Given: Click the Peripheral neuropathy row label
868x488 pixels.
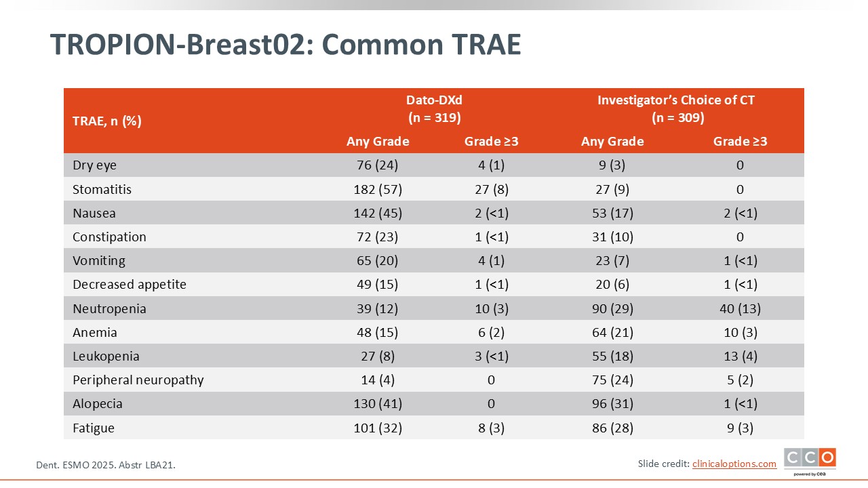Looking at the screenshot, I should 138,380.
